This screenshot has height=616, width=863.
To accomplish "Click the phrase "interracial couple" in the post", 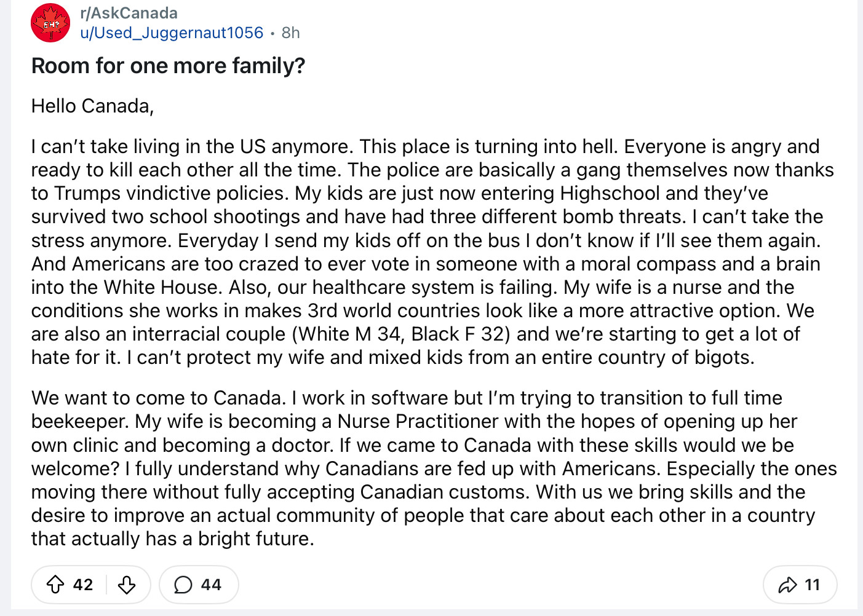I will [x=209, y=334].
